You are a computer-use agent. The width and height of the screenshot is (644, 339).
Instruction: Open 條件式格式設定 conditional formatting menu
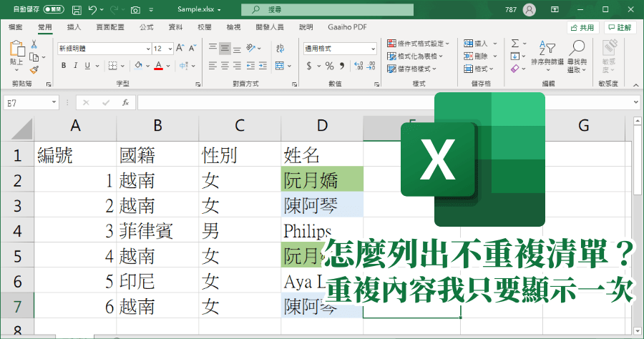click(x=418, y=43)
